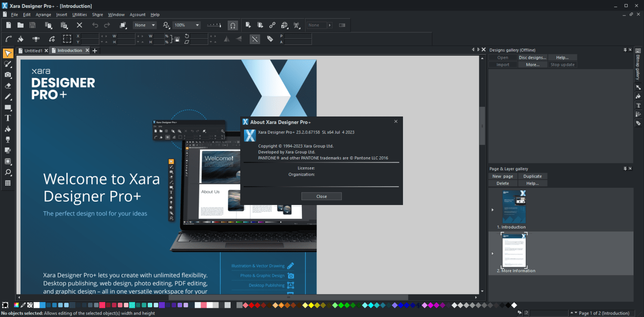Viewport: 644px width, 317px height.
Task: Click the New document icon
Action: 8,25
